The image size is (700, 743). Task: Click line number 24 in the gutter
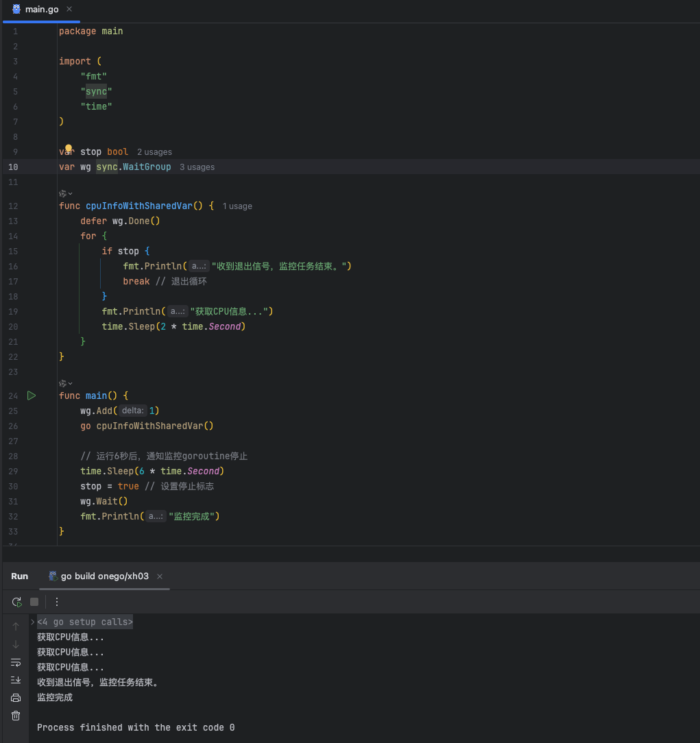pos(13,395)
